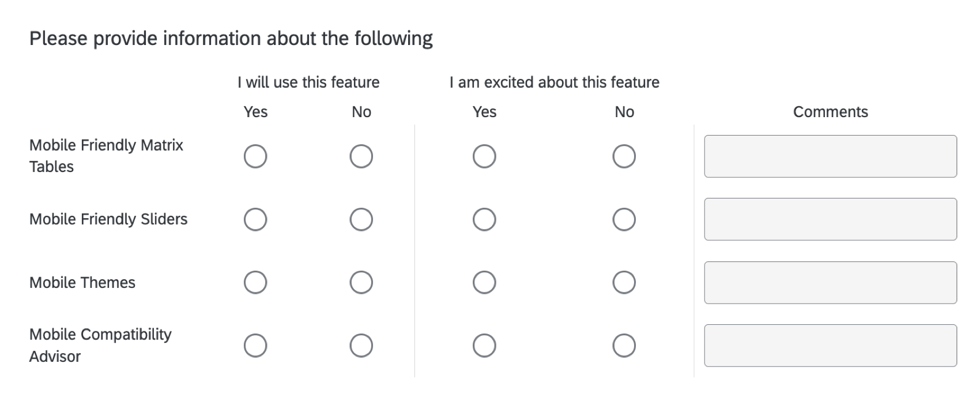Click the comments field for Mobile Compatibility Advisor
The image size is (980, 397).
click(x=830, y=346)
